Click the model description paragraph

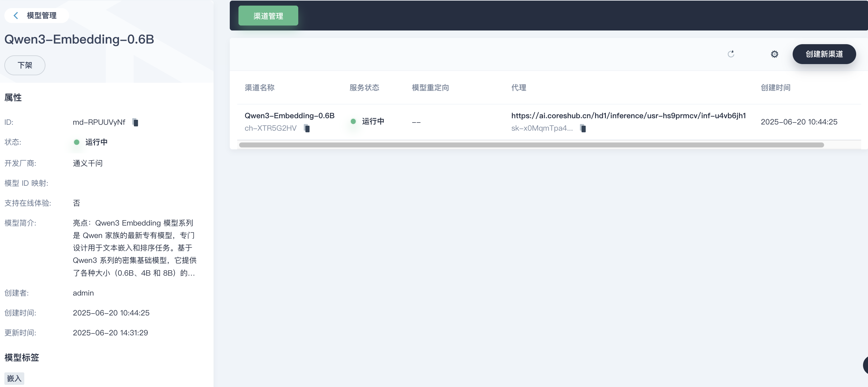click(134, 248)
